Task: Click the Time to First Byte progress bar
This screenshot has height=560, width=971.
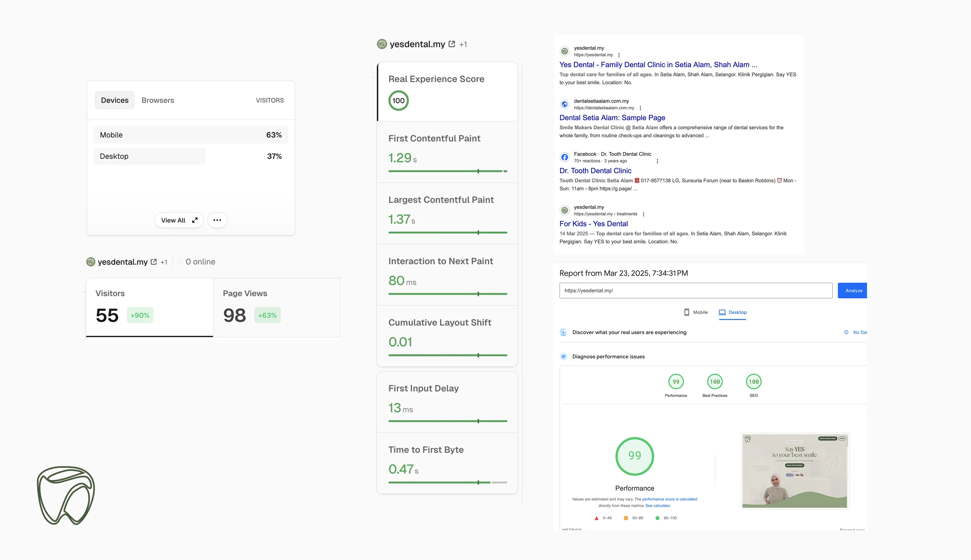Action: tap(448, 483)
